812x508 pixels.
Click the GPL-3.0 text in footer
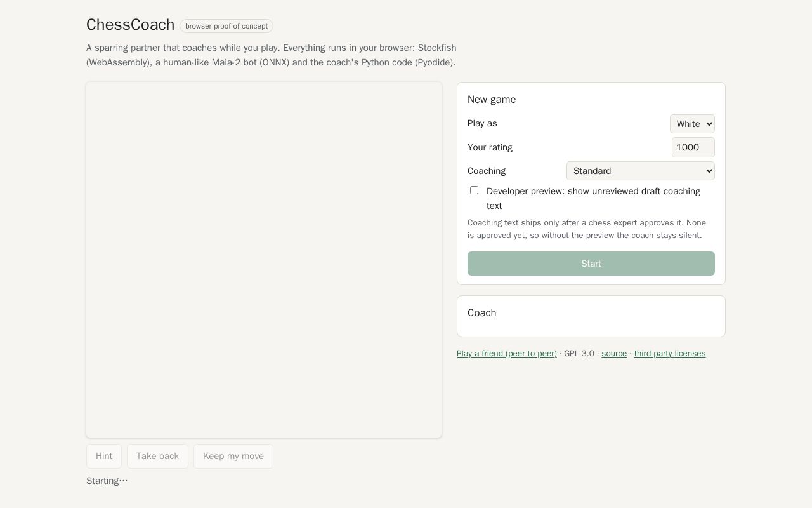[x=579, y=354]
